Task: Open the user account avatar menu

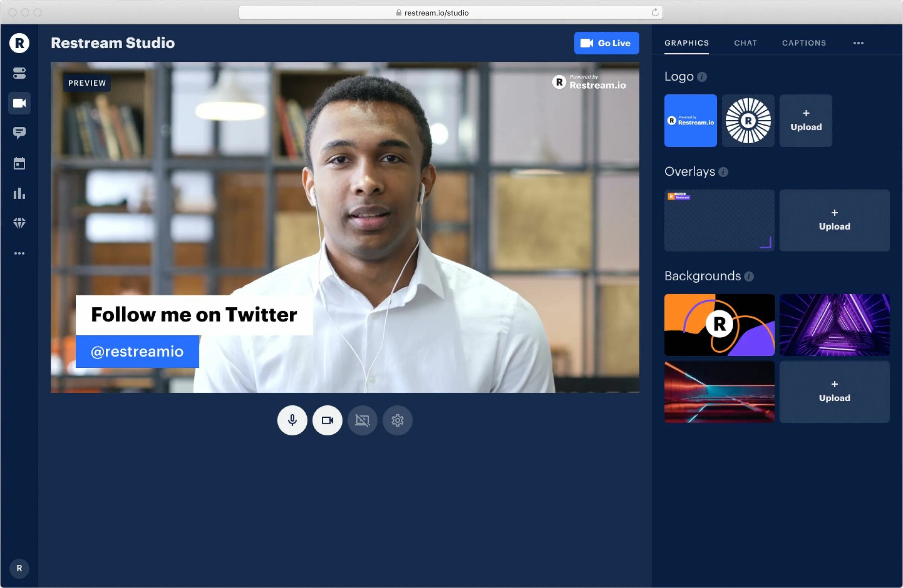Action: point(19,568)
